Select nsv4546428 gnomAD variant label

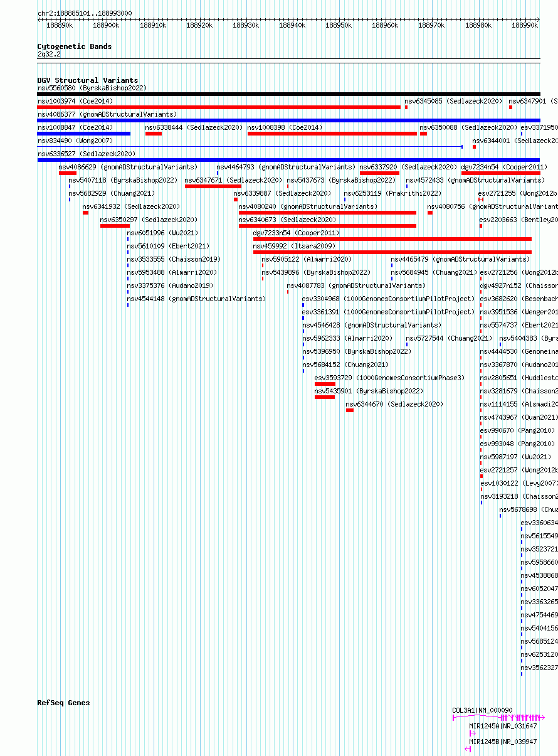point(372,325)
